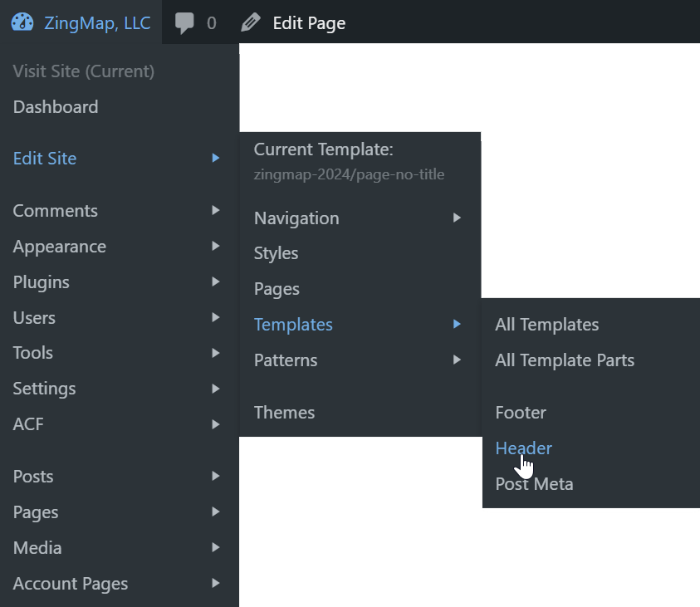Open the comments bubble icon
The image size is (700, 607).
[184, 23]
